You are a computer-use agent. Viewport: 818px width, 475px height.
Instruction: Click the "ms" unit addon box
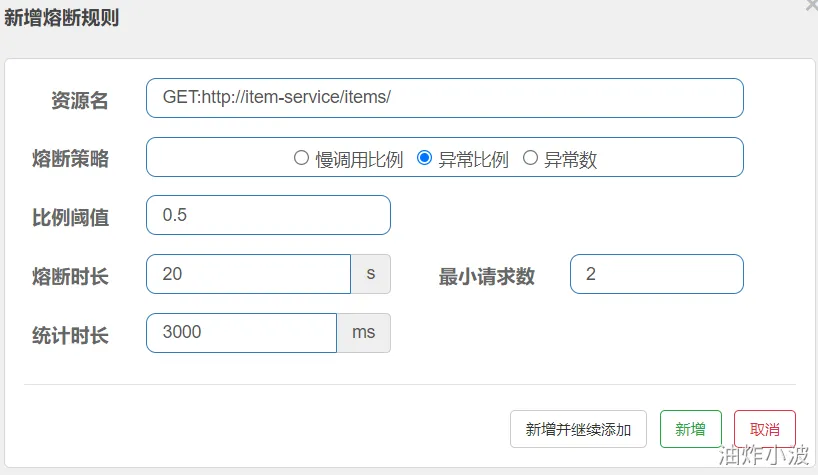tap(363, 333)
